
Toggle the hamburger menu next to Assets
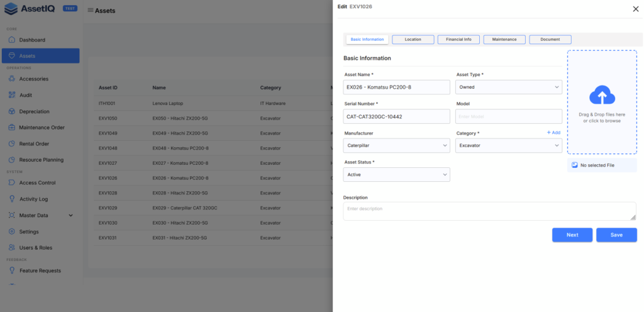tap(91, 10)
